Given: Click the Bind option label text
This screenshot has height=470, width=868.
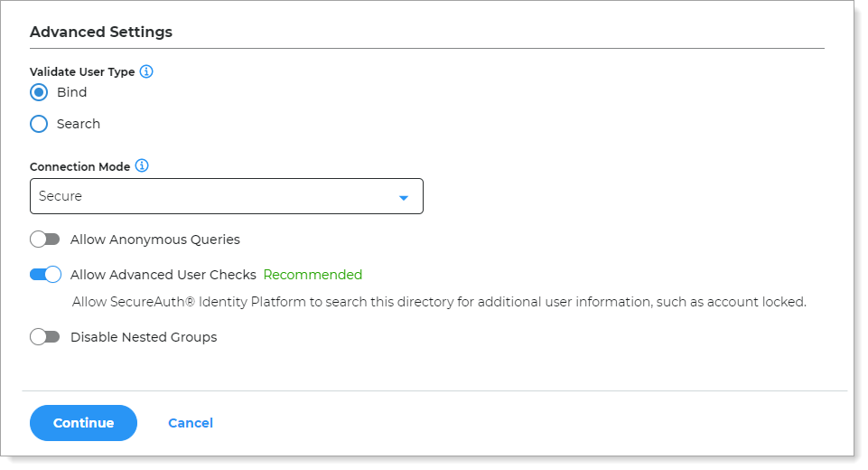Looking at the screenshot, I should tap(72, 92).
